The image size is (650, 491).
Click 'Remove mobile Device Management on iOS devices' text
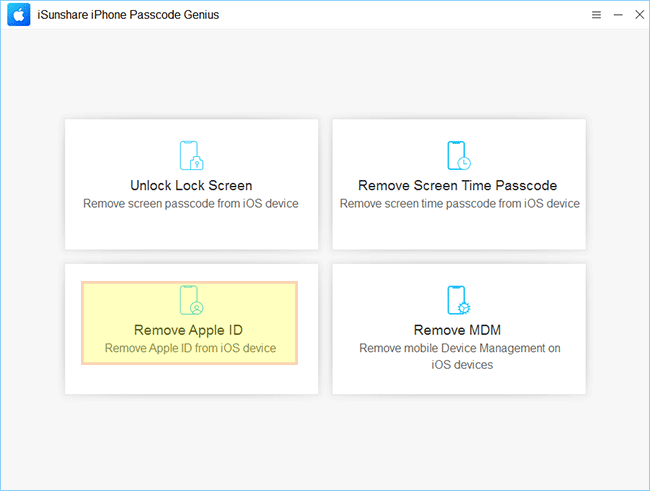(x=460, y=356)
